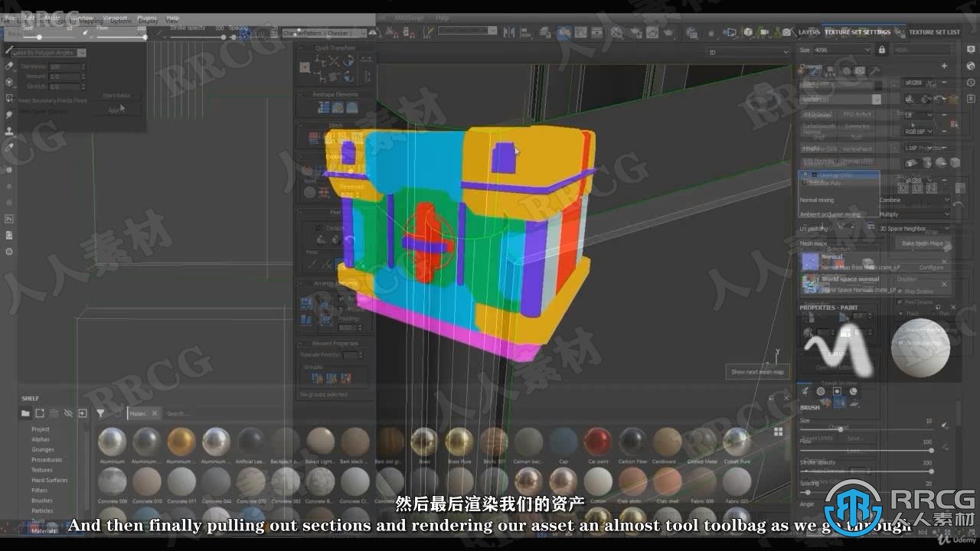Select the Smudge tool in left toolbar
This screenshot has height=551, width=980.
click(x=9, y=114)
